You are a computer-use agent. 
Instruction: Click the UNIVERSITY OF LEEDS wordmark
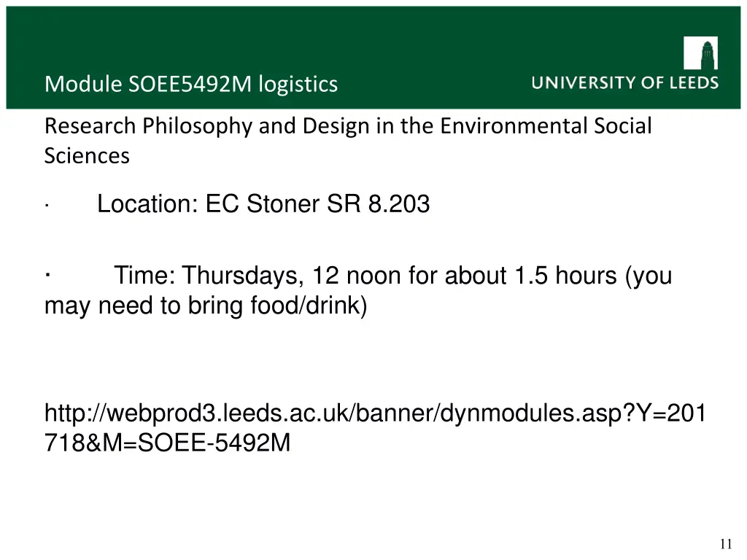tap(624, 83)
